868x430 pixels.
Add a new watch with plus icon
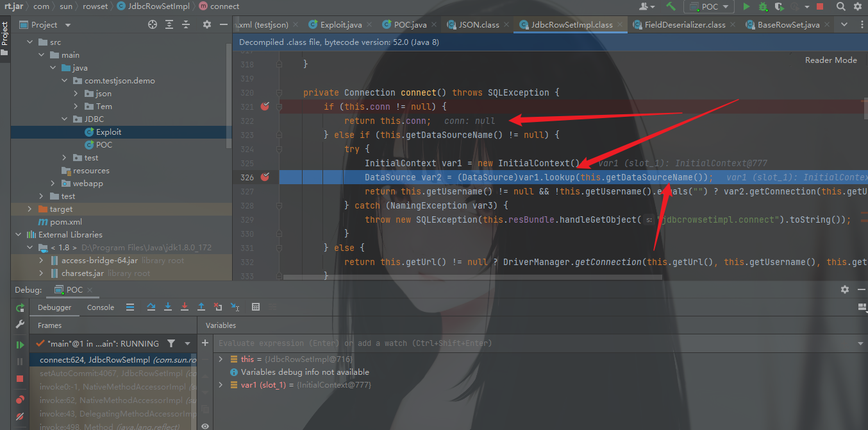tap(205, 343)
